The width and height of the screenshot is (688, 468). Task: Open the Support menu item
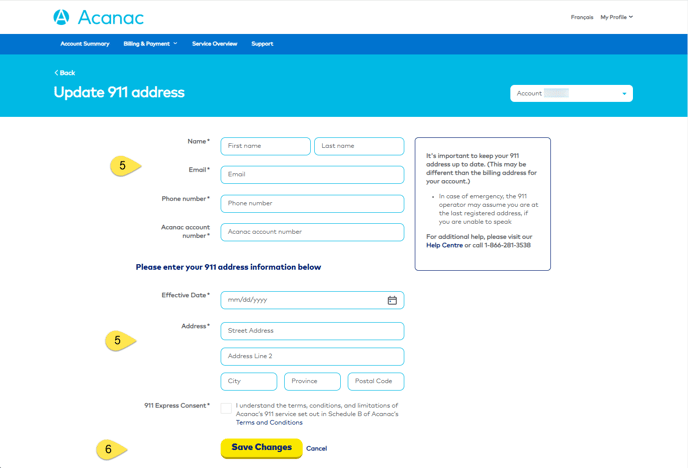(x=262, y=44)
